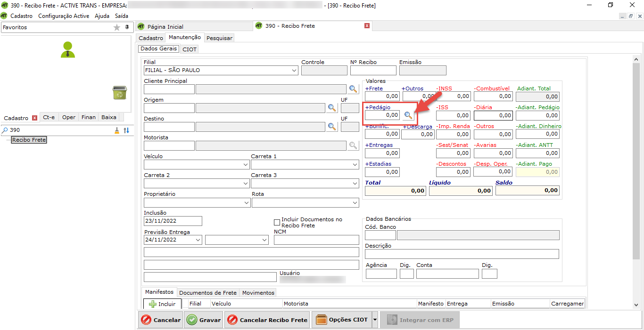Screen dimensions: 644x330
Task: Click the Descrição bank field
Action: (x=462, y=254)
